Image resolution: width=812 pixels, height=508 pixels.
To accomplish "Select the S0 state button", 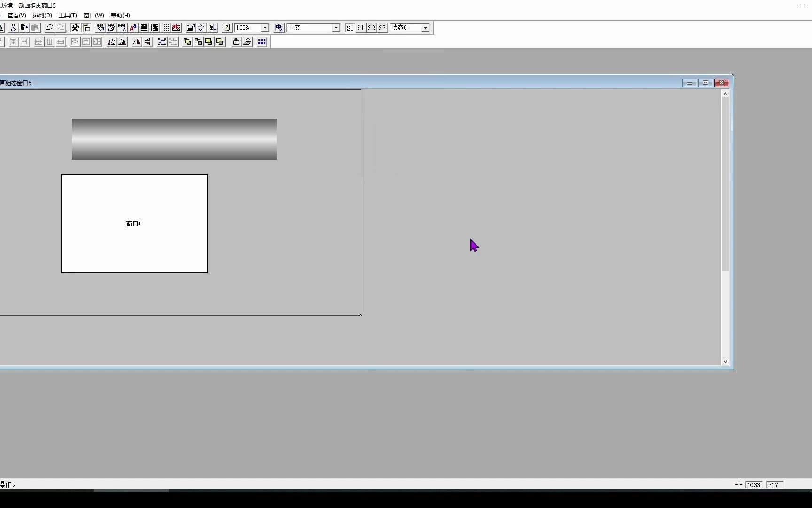I will tap(350, 28).
